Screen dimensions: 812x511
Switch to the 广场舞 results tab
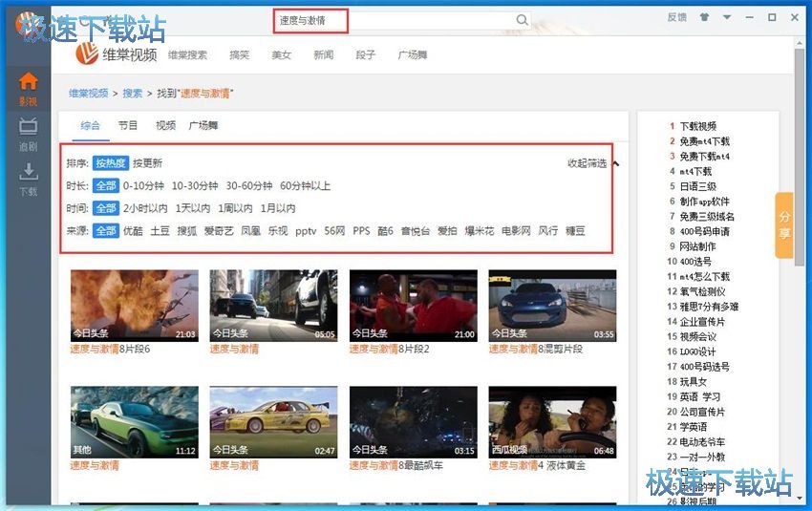203,125
